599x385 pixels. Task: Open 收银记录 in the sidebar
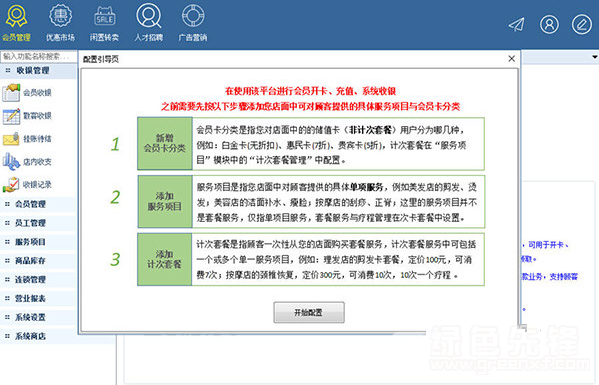27,184
